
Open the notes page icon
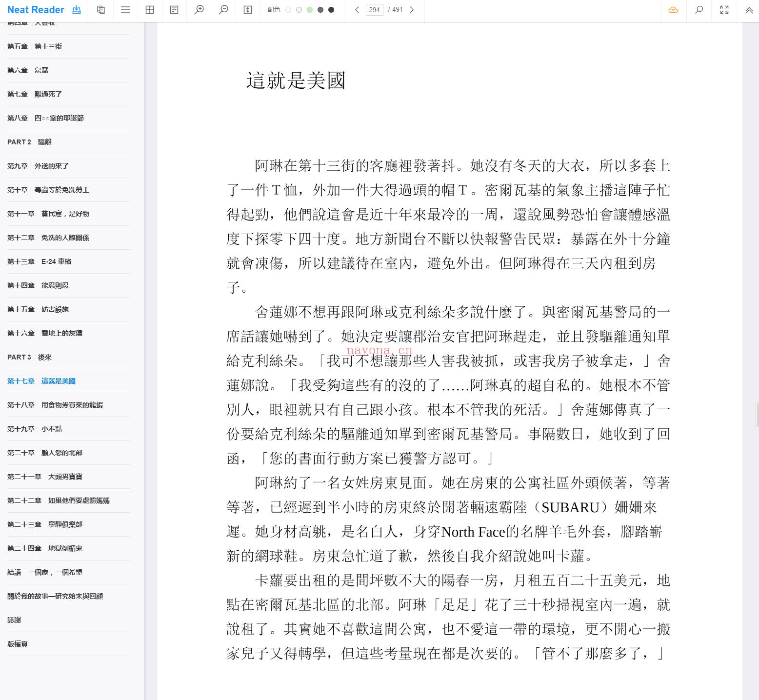click(174, 10)
